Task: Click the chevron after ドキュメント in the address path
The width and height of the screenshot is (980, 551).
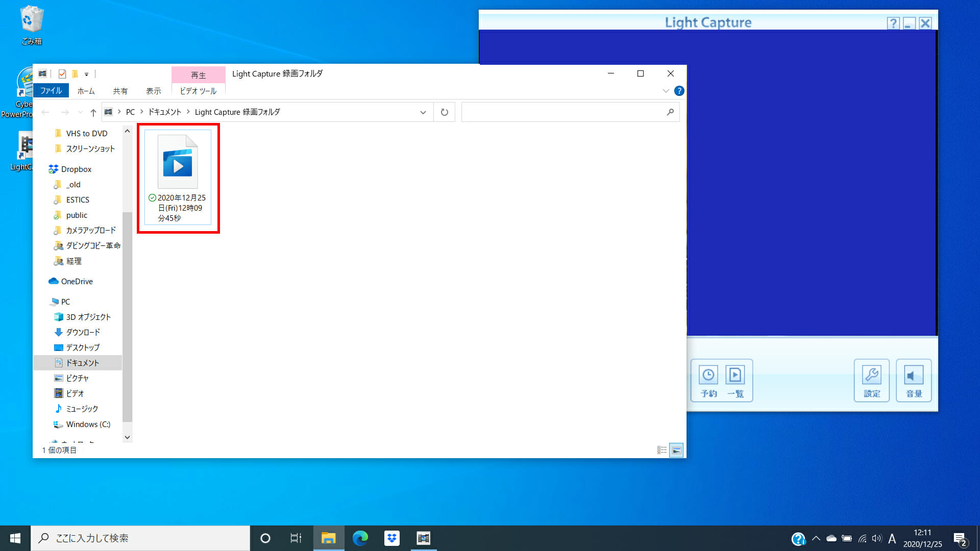Action: pyautogui.click(x=188, y=112)
